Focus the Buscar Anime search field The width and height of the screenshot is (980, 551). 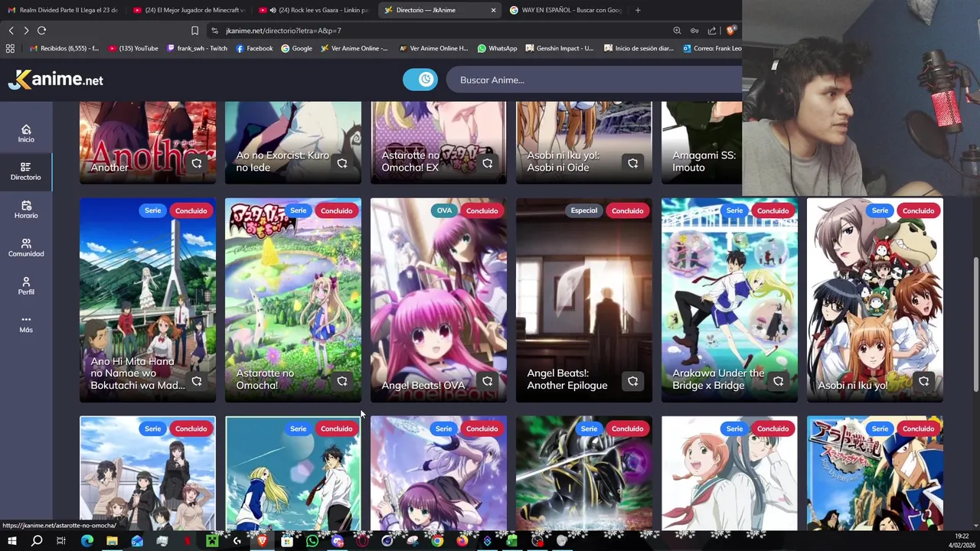coord(594,80)
